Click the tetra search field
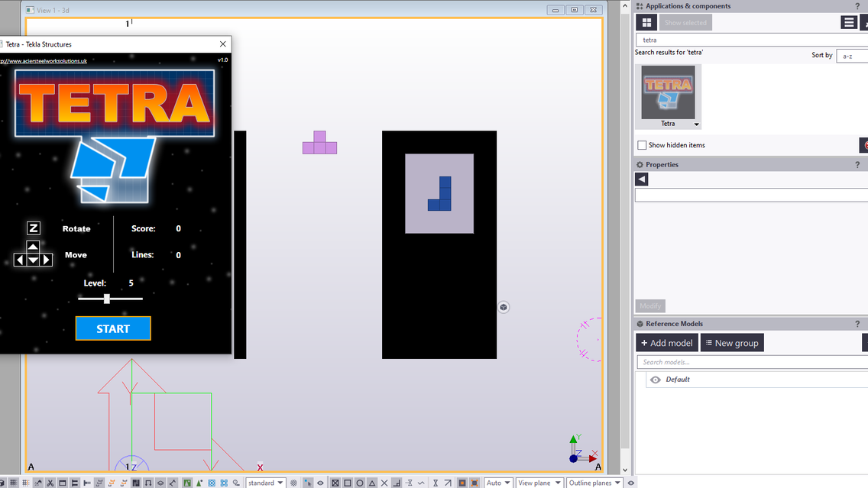This screenshot has width=868, height=488. point(752,40)
